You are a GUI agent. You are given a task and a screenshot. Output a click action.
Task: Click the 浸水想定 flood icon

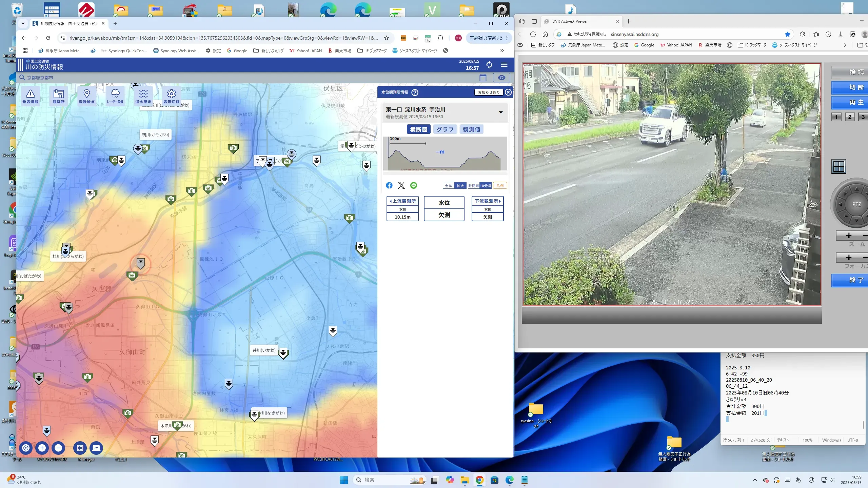143,96
